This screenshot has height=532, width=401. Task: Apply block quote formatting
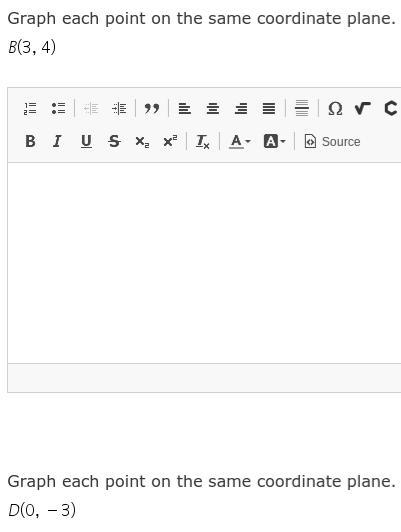[152, 109]
